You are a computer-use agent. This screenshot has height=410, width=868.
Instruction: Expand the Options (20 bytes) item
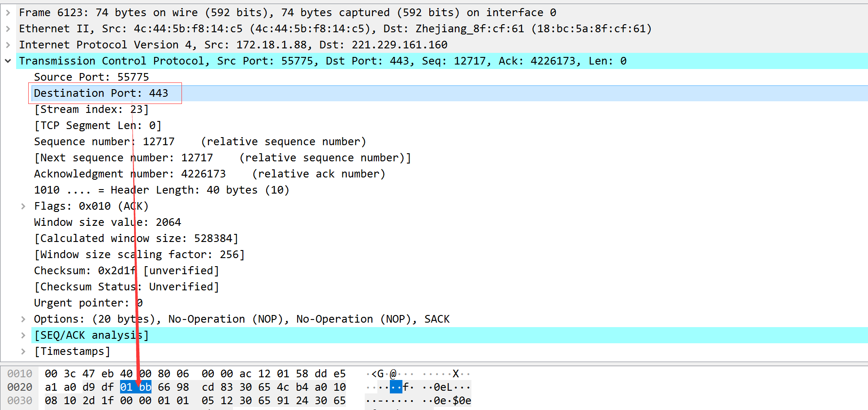(23, 319)
